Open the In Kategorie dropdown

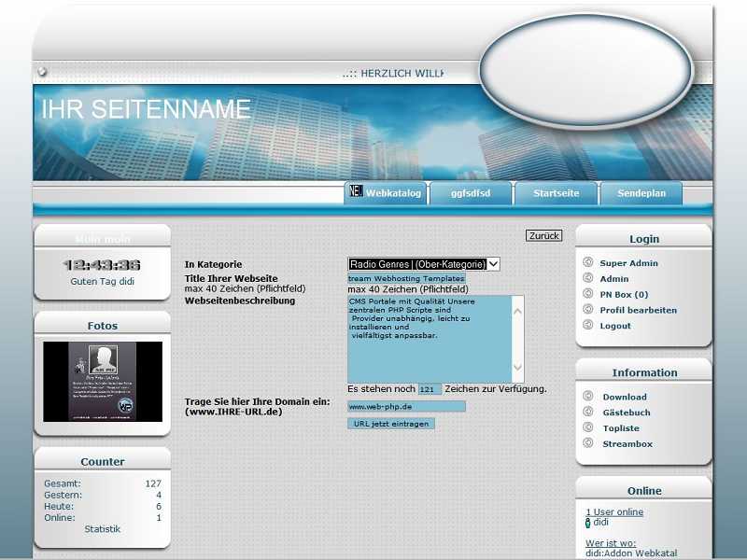424,264
